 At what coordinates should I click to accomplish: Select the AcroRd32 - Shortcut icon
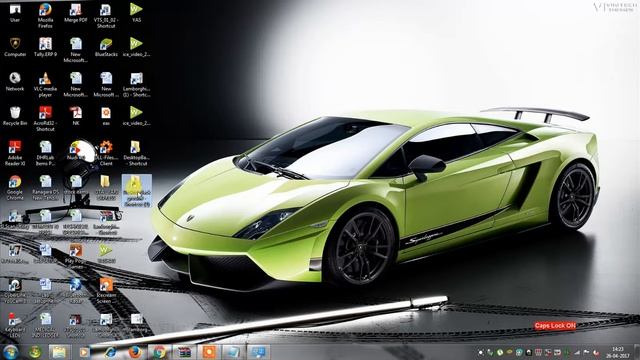click(x=45, y=119)
